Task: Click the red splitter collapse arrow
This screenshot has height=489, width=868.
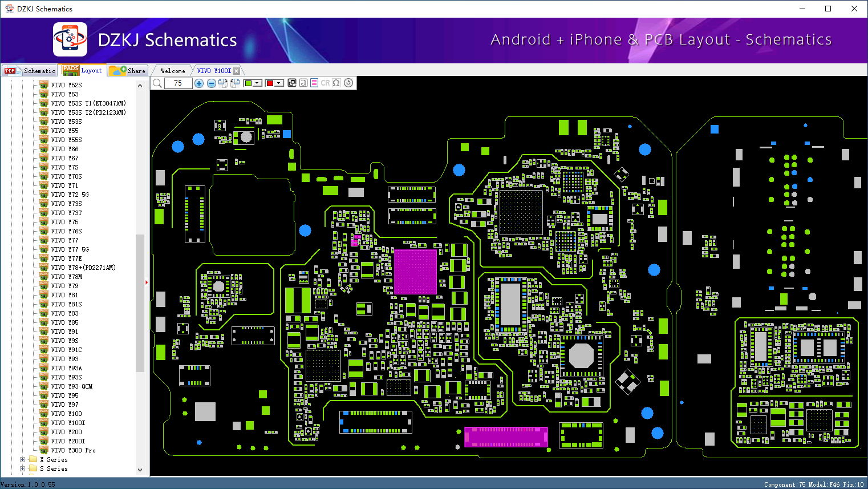Action: click(x=147, y=282)
